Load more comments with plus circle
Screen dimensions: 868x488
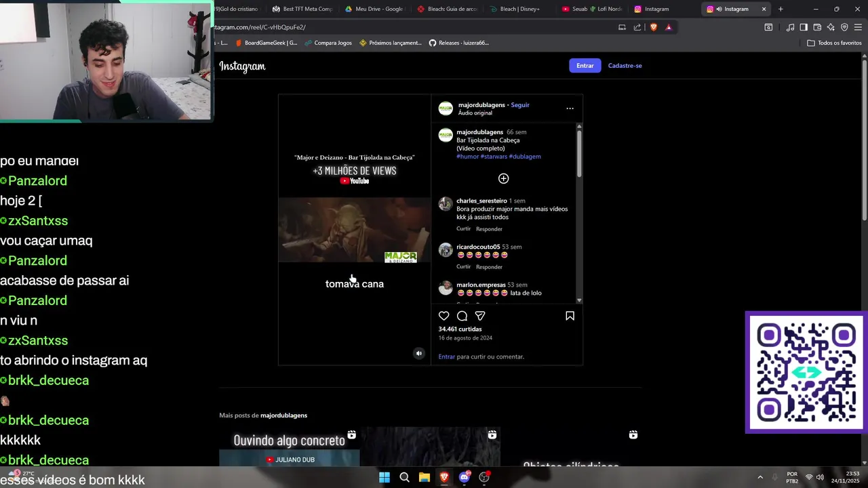click(503, 178)
